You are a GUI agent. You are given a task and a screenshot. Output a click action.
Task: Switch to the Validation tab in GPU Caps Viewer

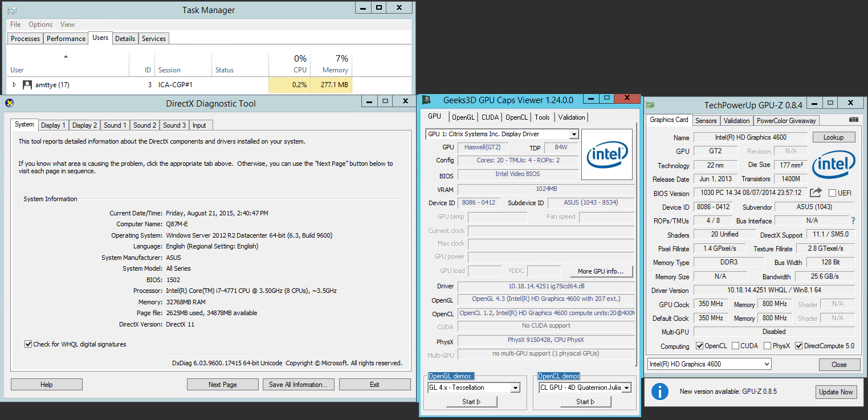pyautogui.click(x=572, y=117)
